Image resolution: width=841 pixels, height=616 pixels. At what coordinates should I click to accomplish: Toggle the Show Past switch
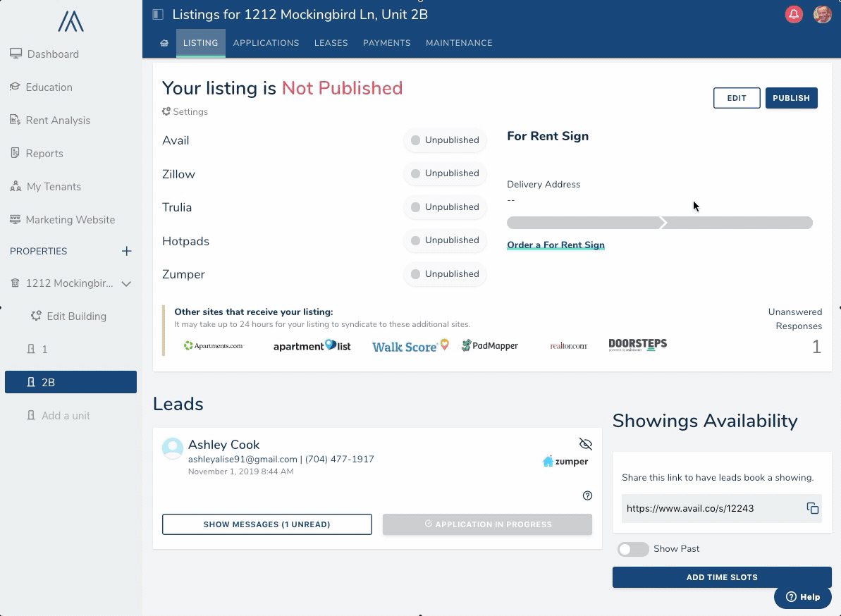632,549
